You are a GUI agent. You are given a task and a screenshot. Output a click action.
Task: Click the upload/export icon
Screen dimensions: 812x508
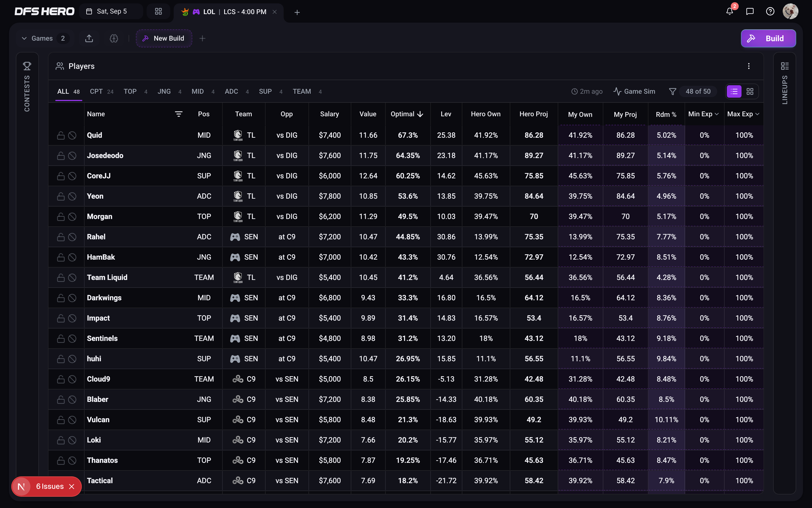(x=89, y=38)
